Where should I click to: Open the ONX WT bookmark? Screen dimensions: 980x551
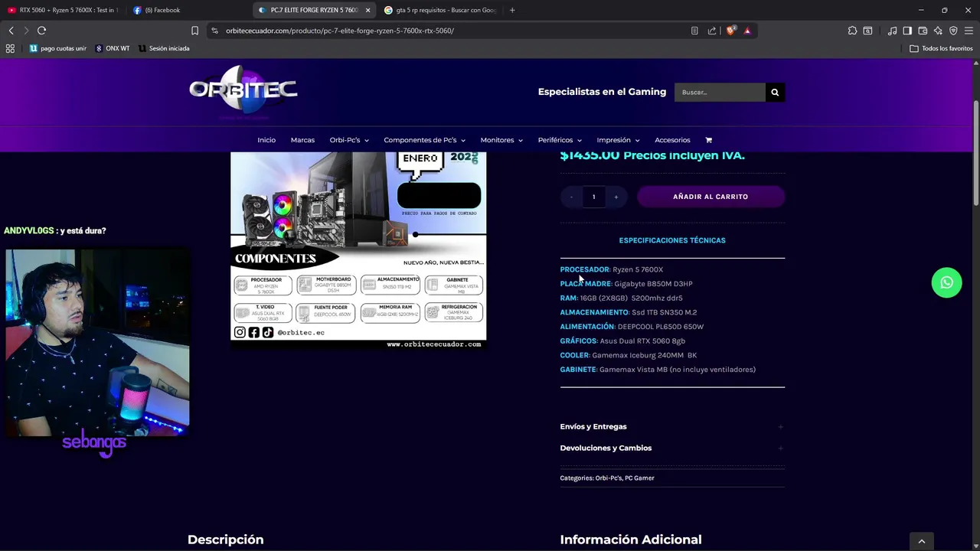[112, 48]
